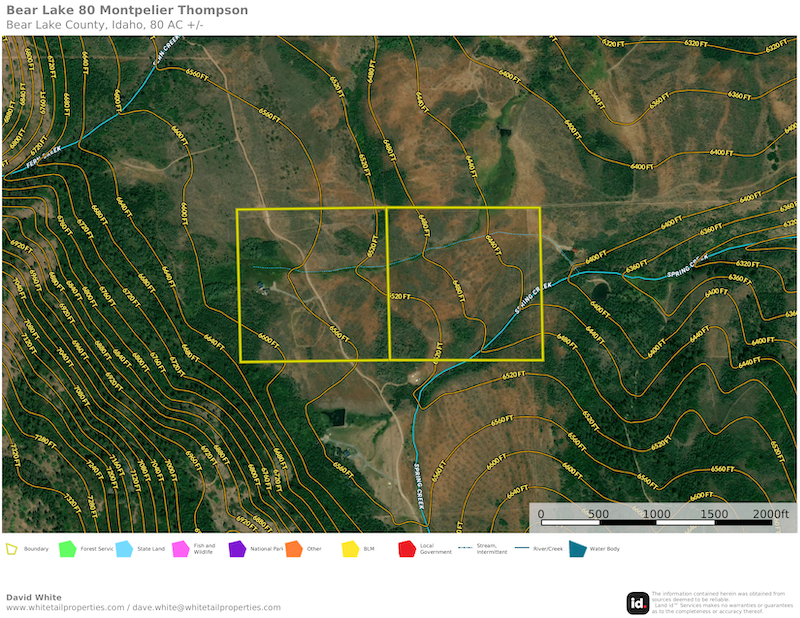Click the Land id logo
Image resolution: width=800 pixels, height=618 pixels.
[x=638, y=603]
